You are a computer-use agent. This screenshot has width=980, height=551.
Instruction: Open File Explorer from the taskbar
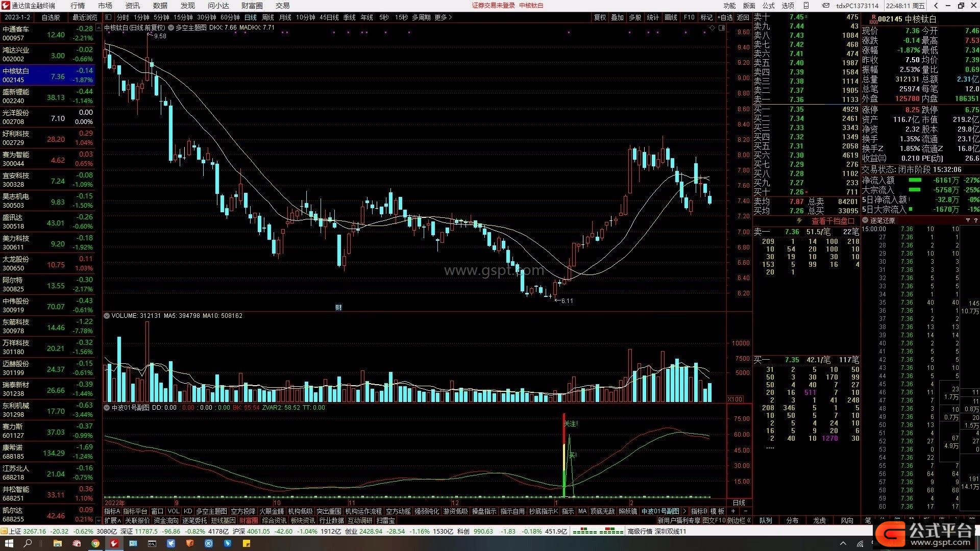(57, 544)
